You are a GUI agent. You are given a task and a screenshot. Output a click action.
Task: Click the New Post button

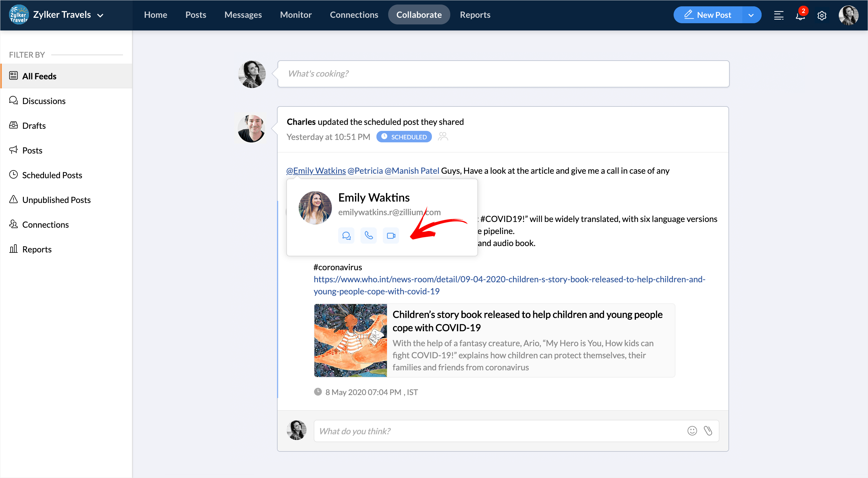[708, 15]
